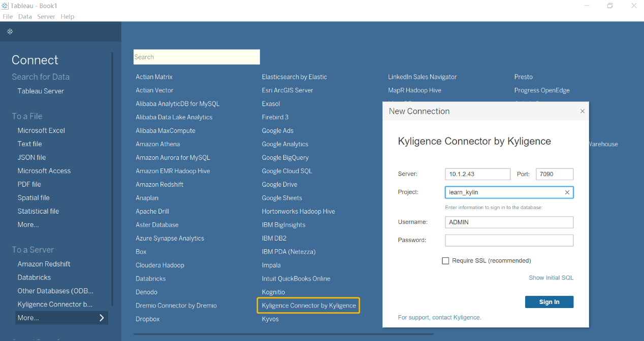The image size is (644, 341).
Task: Click the Tableau logo in the title bar
Action: [5, 6]
